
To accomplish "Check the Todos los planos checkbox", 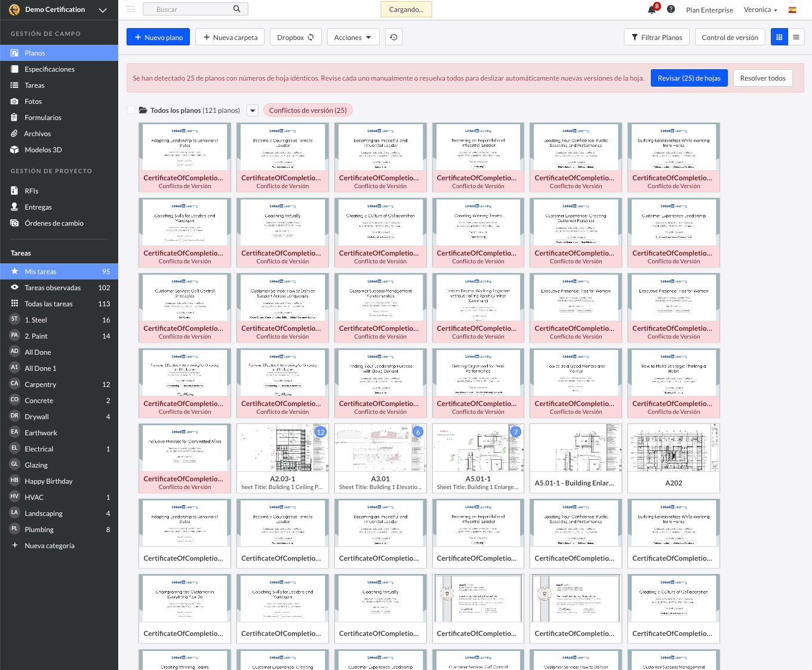I will pos(131,110).
